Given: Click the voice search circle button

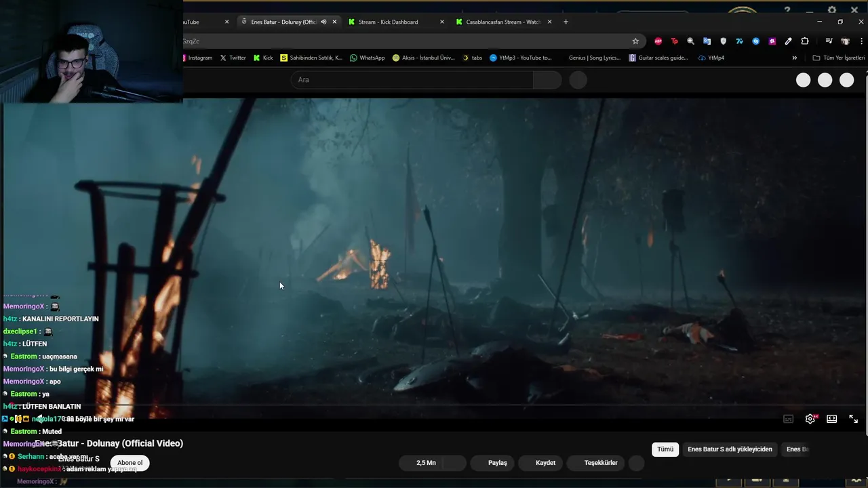Looking at the screenshot, I should pos(578,80).
